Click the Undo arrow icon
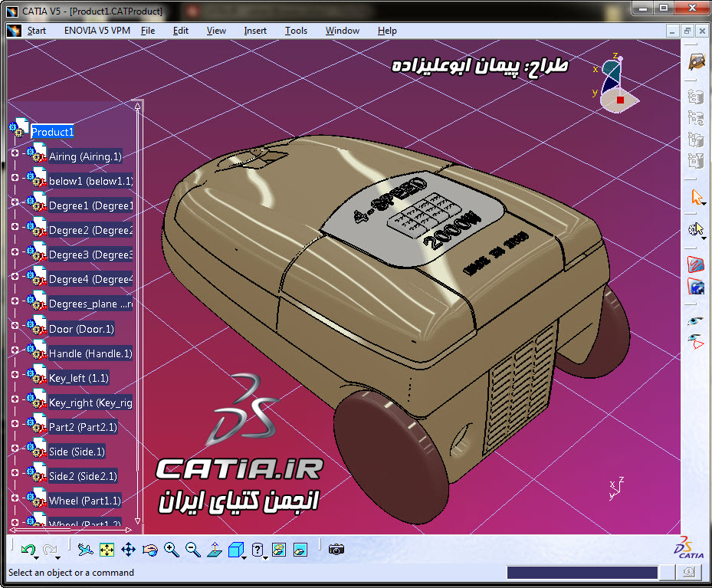The image size is (712, 588). coord(28,550)
